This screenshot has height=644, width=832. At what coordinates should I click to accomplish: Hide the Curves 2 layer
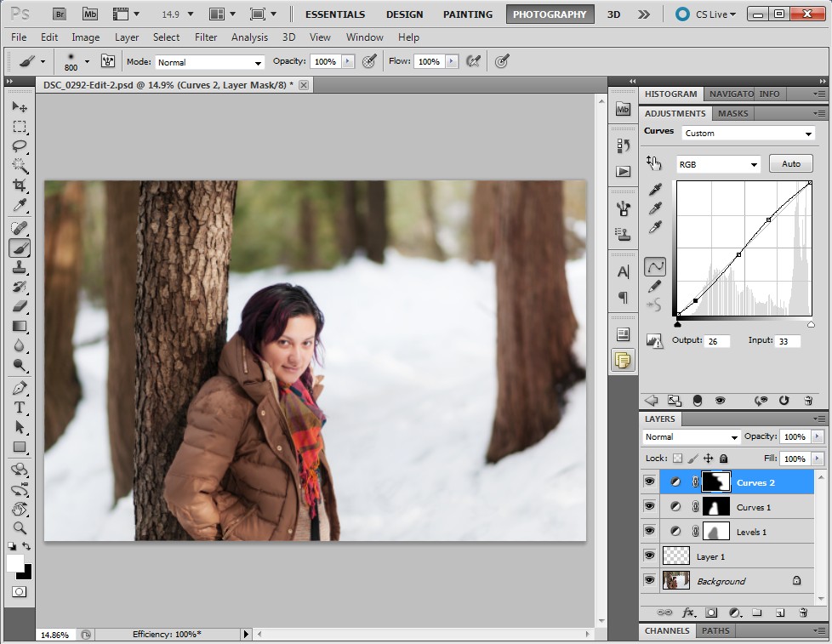pos(650,482)
